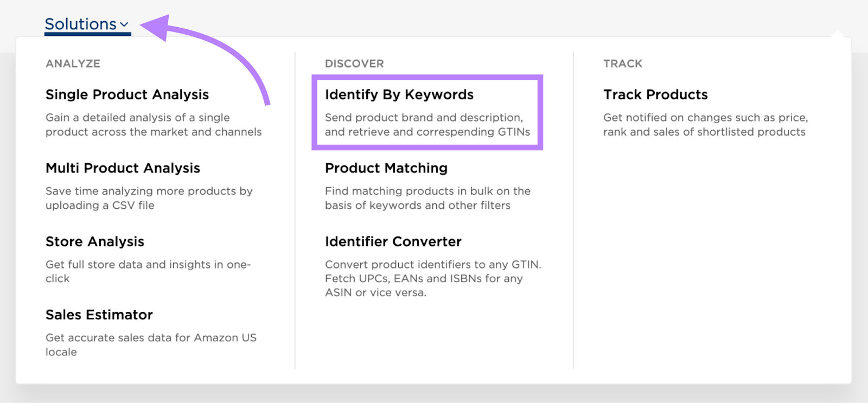
Task: Go to Track Products
Action: point(655,94)
